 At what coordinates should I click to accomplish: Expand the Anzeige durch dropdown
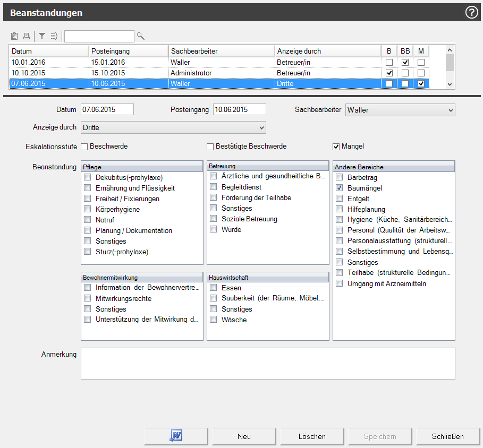pyautogui.click(x=173, y=127)
